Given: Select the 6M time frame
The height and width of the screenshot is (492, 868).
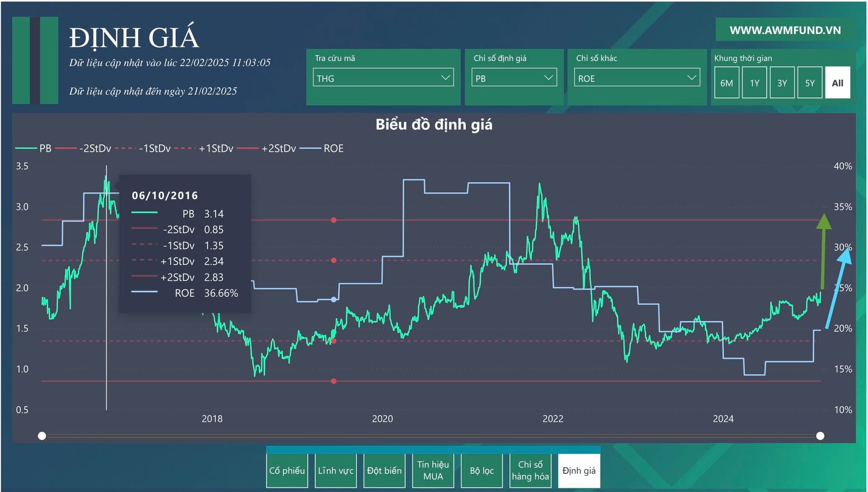Looking at the screenshot, I should (x=726, y=83).
